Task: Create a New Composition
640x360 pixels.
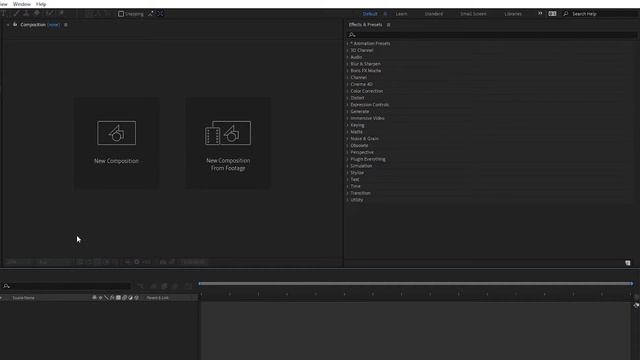Action: point(116,142)
